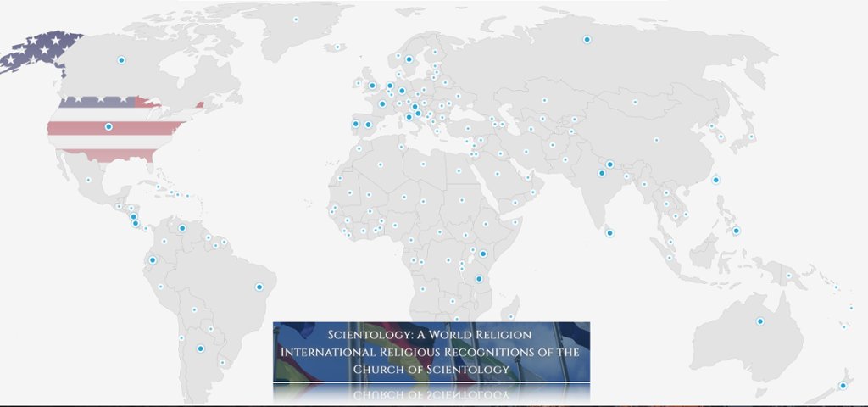Select the Portugal marker
Image resolution: width=868 pixels, height=407 pixels.
(x=355, y=124)
